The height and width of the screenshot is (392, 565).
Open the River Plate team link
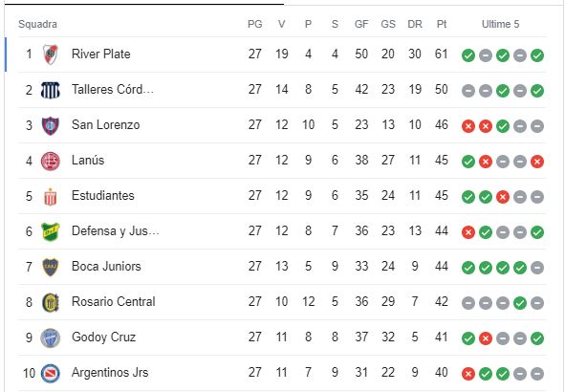click(x=101, y=54)
